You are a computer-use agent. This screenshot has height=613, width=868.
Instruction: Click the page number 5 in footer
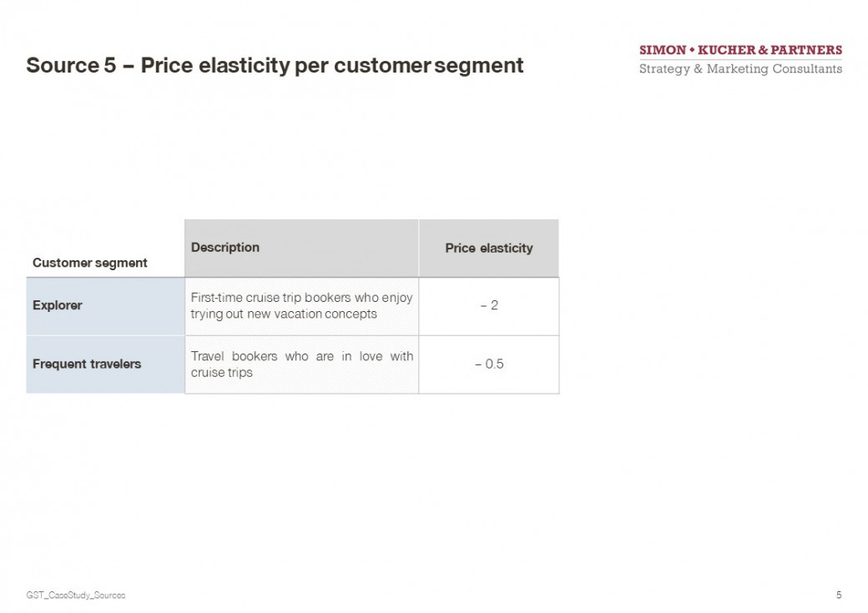click(x=839, y=595)
